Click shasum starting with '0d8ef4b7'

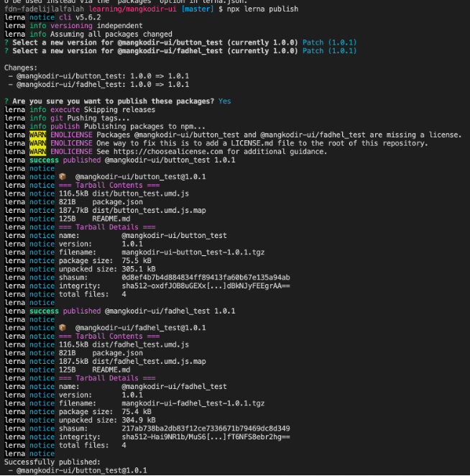pyautogui.click(x=206, y=278)
